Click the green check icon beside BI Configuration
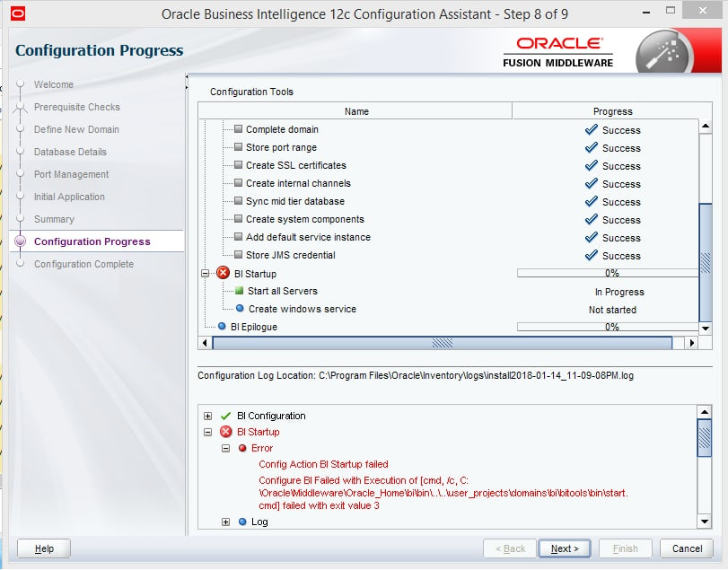Viewport: 728px width, 570px height. pyautogui.click(x=226, y=416)
